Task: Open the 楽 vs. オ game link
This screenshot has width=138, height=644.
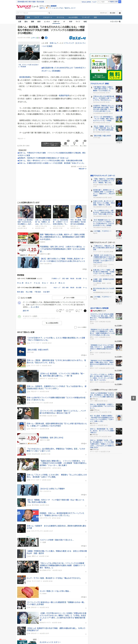Action: click(53, 283)
